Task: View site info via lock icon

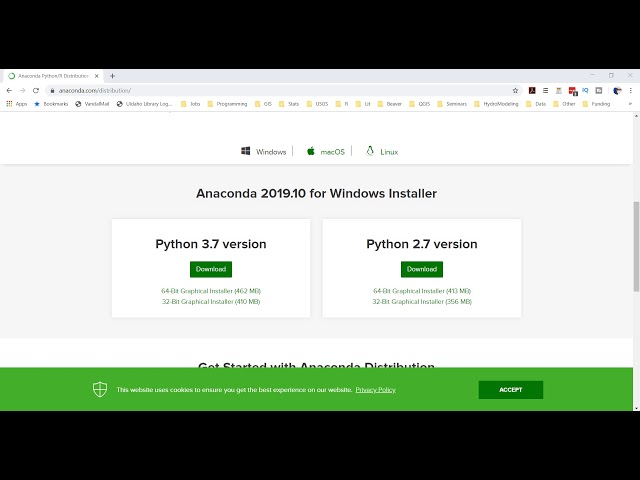Action: point(52,91)
